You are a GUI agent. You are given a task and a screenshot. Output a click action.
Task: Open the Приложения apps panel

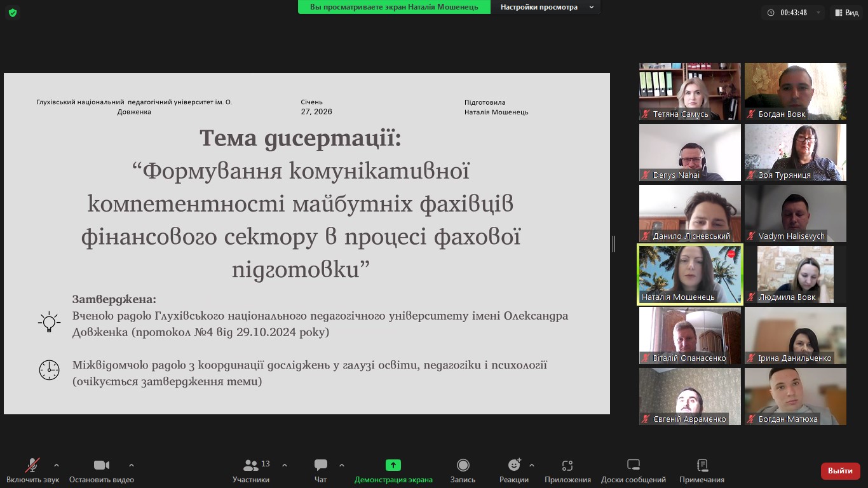pyautogui.click(x=567, y=471)
